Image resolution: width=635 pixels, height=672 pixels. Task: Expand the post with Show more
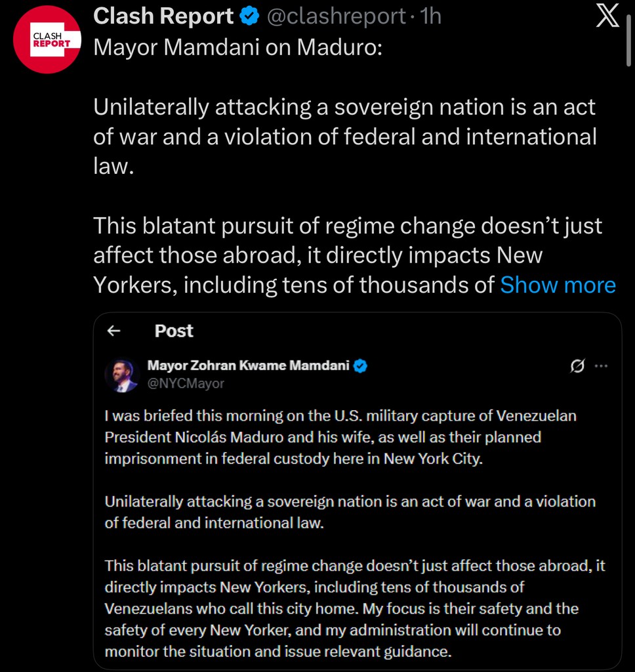click(x=558, y=285)
